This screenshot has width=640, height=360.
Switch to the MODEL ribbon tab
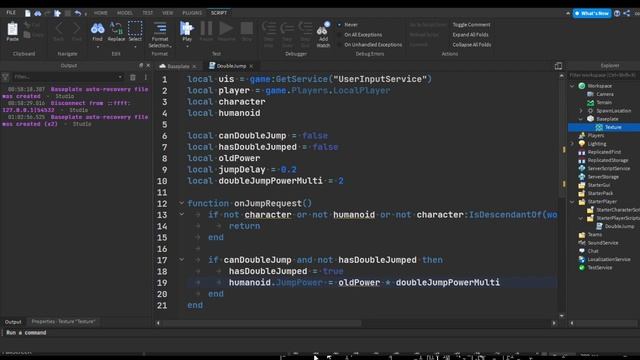[125, 13]
